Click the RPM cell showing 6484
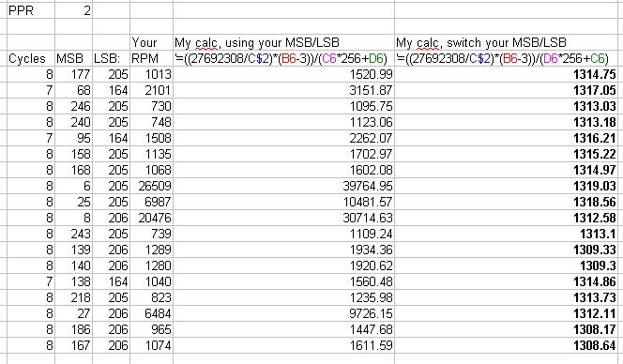 (x=151, y=313)
